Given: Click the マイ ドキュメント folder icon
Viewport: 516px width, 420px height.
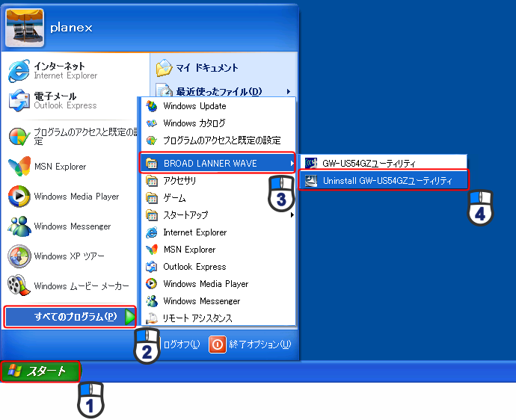Looking at the screenshot, I should (164, 68).
